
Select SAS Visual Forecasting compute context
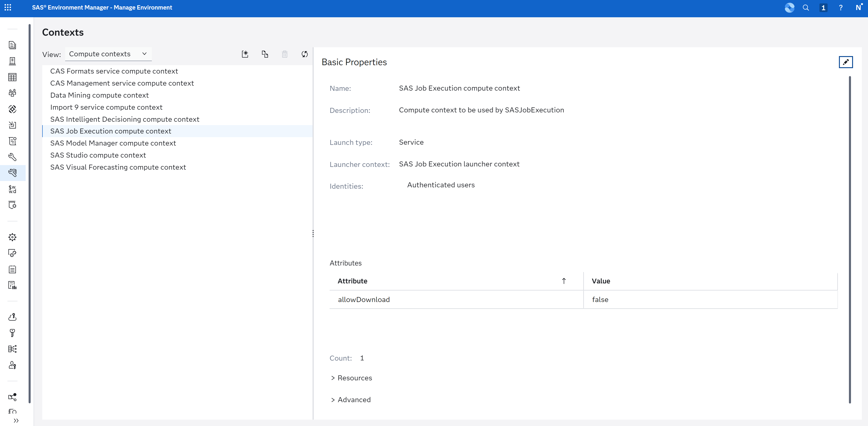pyautogui.click(x=178, y=167)
